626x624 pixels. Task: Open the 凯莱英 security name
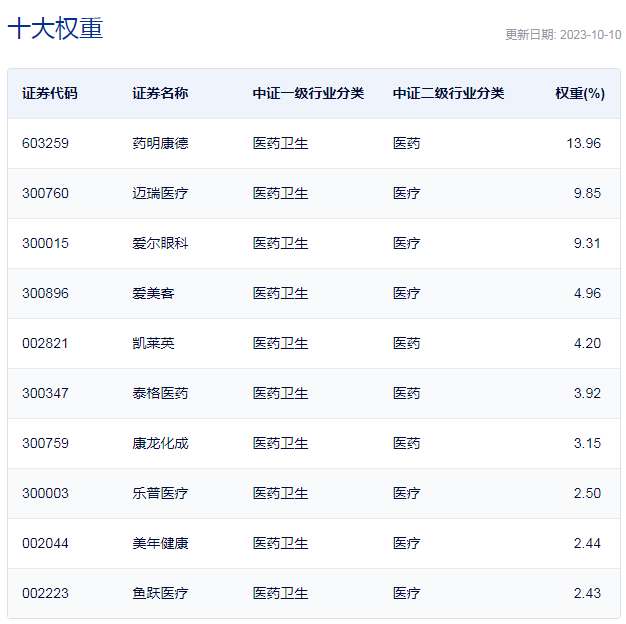coord(153,343)
